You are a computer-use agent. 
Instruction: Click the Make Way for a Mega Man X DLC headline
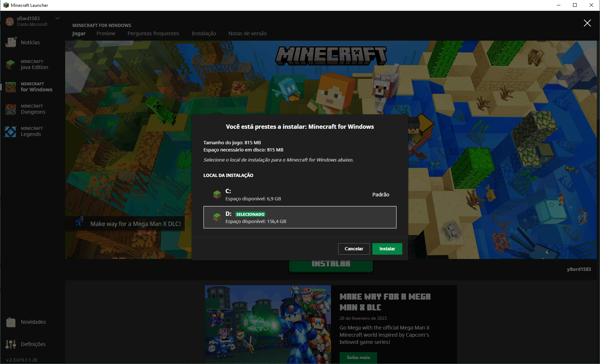click(385, 302)
